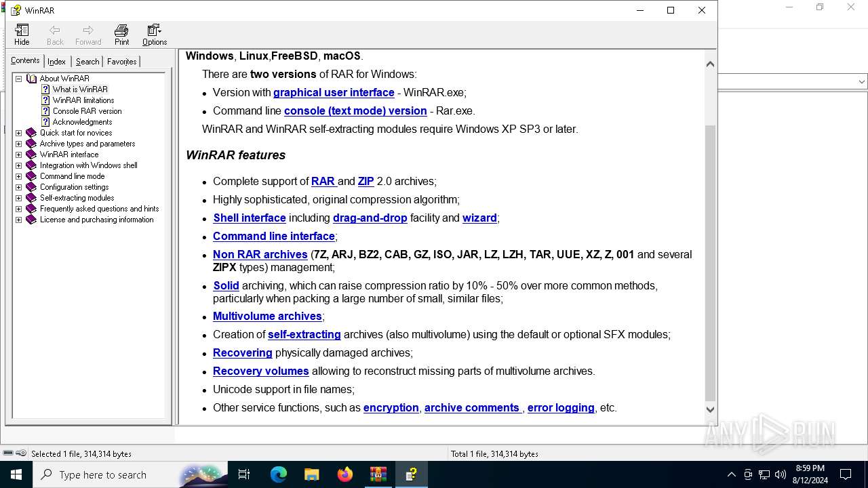Open the 'console (text mode) version' link
This screenshot has width=868, height=488.
(355, 111)
